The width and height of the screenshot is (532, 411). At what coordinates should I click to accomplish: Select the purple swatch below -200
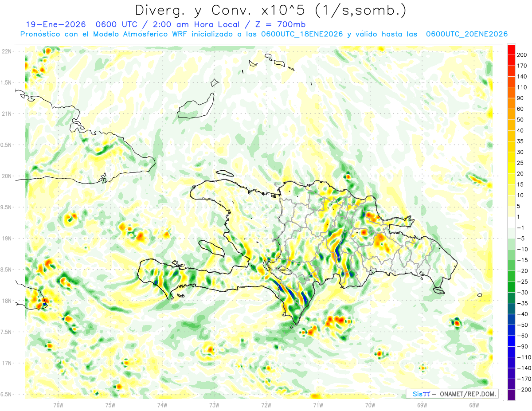(511, 395)
